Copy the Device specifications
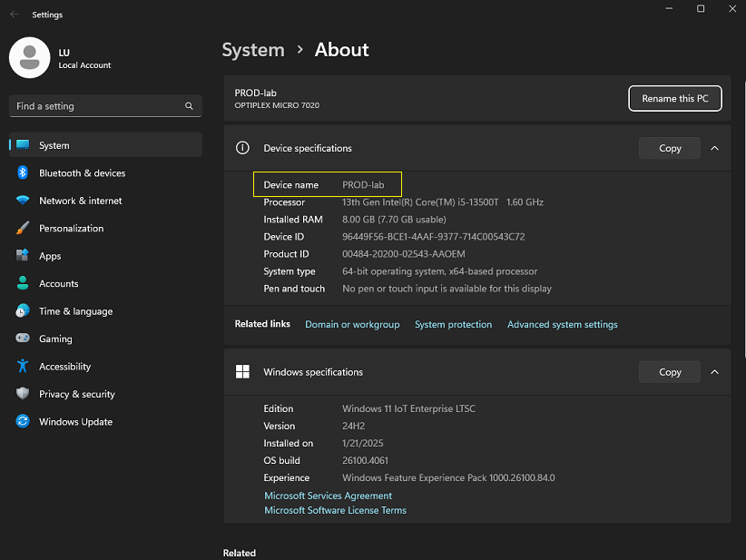Screen dimensions: 746x560 click(x=670, y=148)
